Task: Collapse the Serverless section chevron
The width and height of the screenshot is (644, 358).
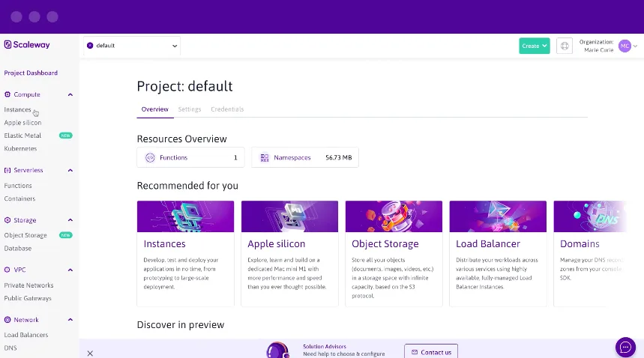Action: tap(70, 170)
